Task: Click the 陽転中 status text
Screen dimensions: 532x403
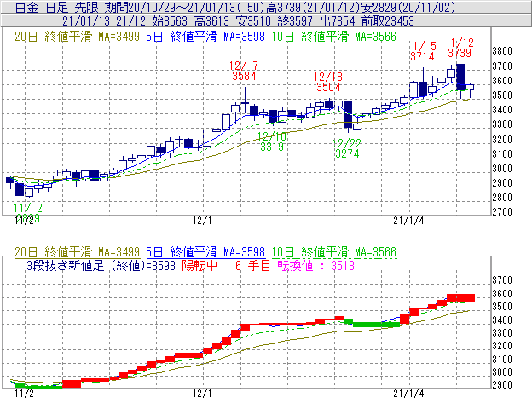Action: pos(199,265)
